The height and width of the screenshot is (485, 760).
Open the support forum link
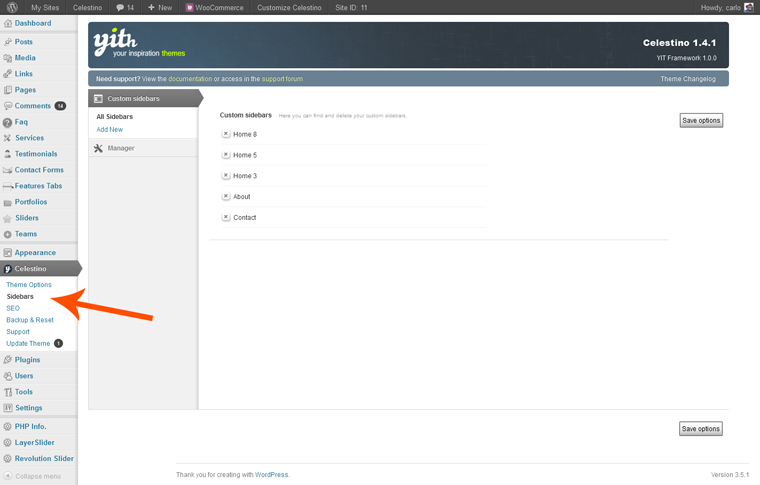(x=282, y=79)
